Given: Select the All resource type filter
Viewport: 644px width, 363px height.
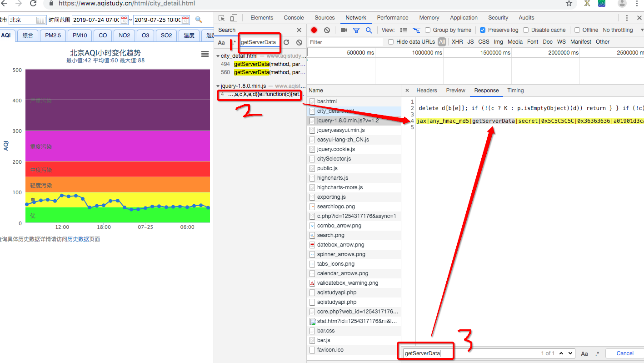Looking at the screenshot, I should pyautogui.click(x=442, y=42).
